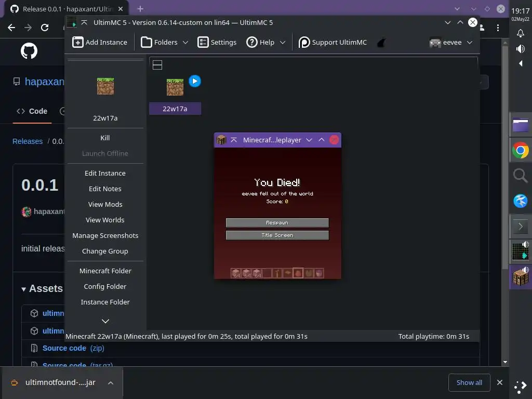Click the Releases breadcrumb link
Image resolution: width=532 pixels, height=399 pixels.
tap(28, 141)
